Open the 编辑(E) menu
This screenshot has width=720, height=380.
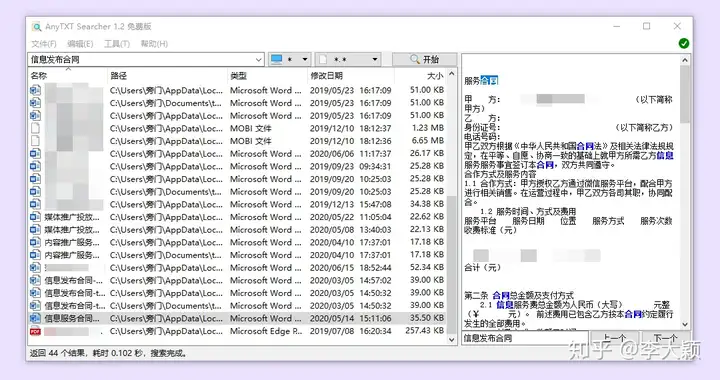point(80,44)
